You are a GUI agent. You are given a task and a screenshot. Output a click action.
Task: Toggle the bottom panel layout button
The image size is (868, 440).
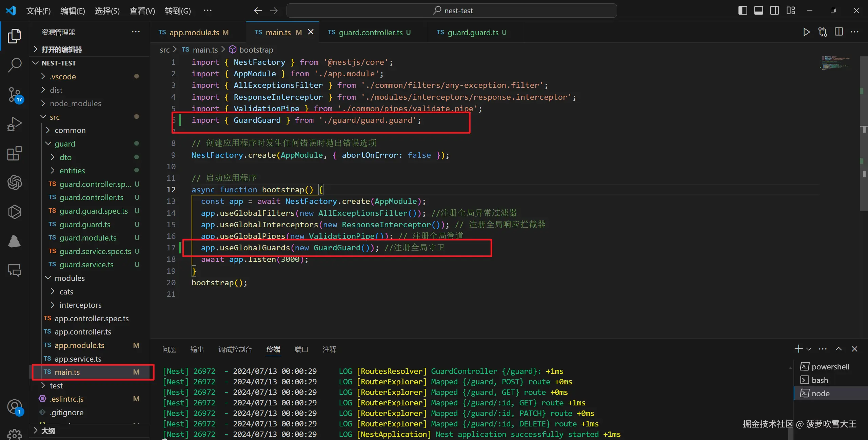point(758,11)
